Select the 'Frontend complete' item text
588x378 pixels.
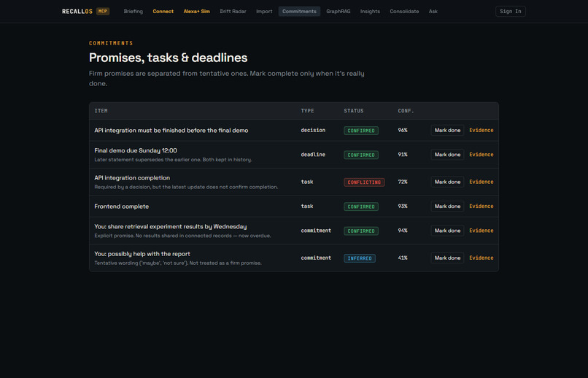[122, 207]
